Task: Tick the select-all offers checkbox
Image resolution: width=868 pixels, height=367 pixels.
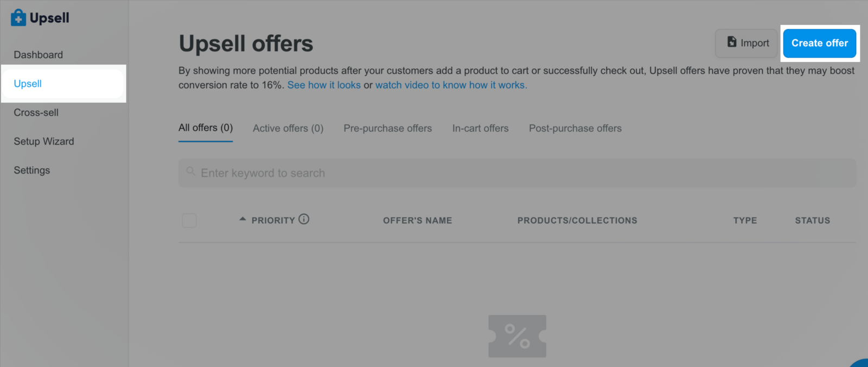Action: 189,220
